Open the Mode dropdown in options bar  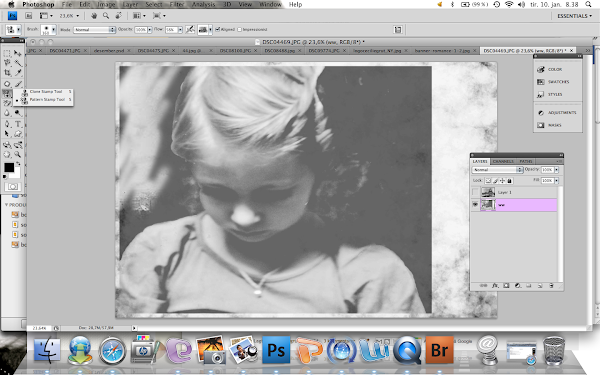click(x=95, y=29)
